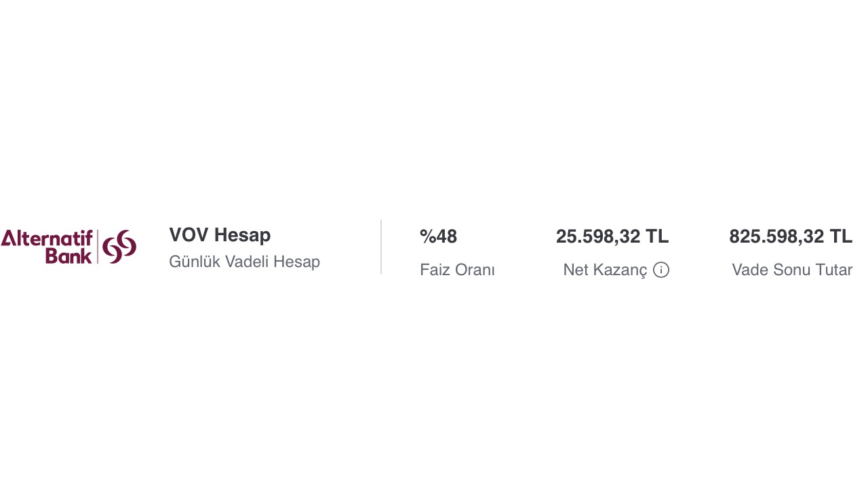Click the vertical divider beside the account name
Screen dimensions: 868x488
[x=381, y=247]
